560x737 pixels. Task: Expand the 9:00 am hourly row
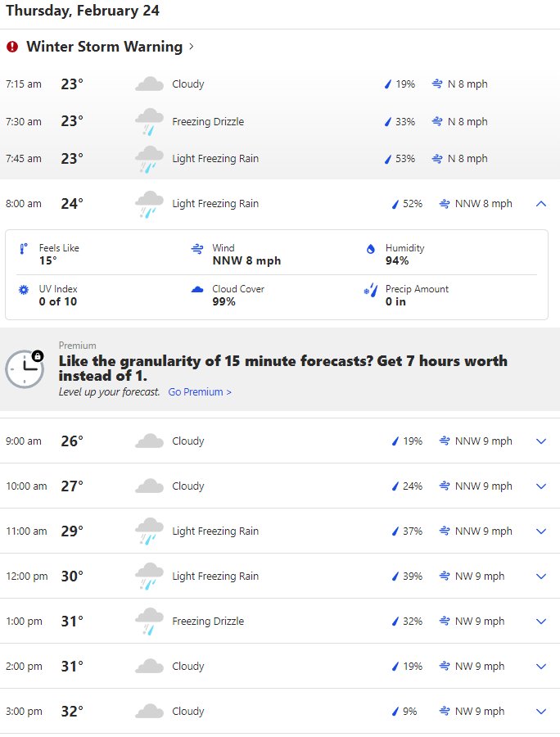pos(540,441)
